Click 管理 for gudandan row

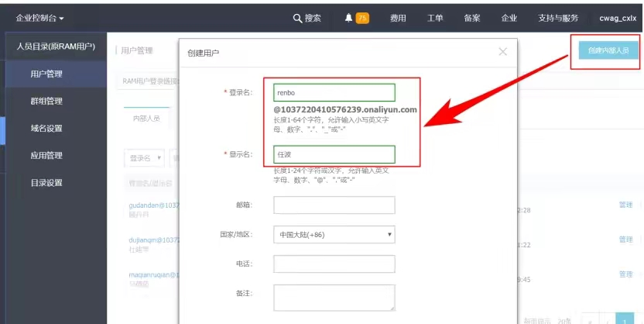(x=625, y=205)
